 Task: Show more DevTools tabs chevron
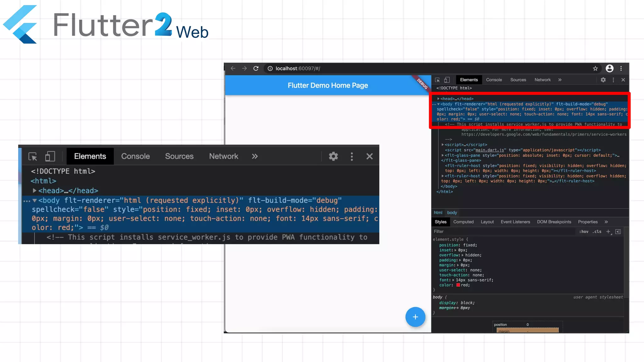pyautogui.click(x=560, y=80)
